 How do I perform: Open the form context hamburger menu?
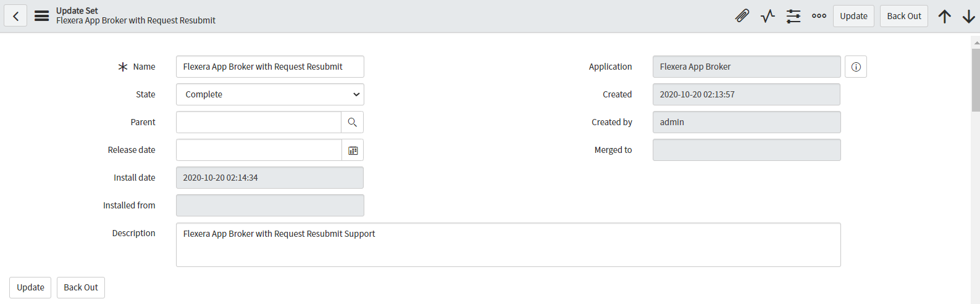pos(41,16)
